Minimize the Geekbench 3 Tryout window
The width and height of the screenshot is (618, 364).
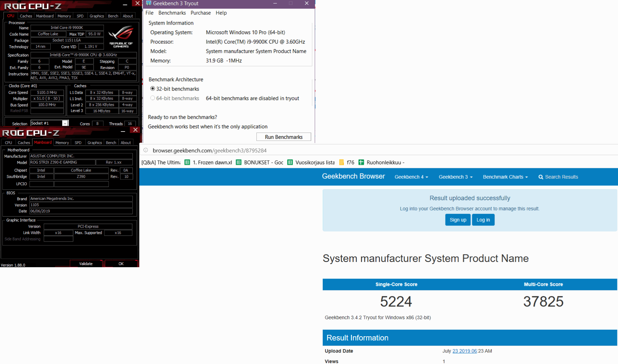pyautogui.click(x=275, y=3)
